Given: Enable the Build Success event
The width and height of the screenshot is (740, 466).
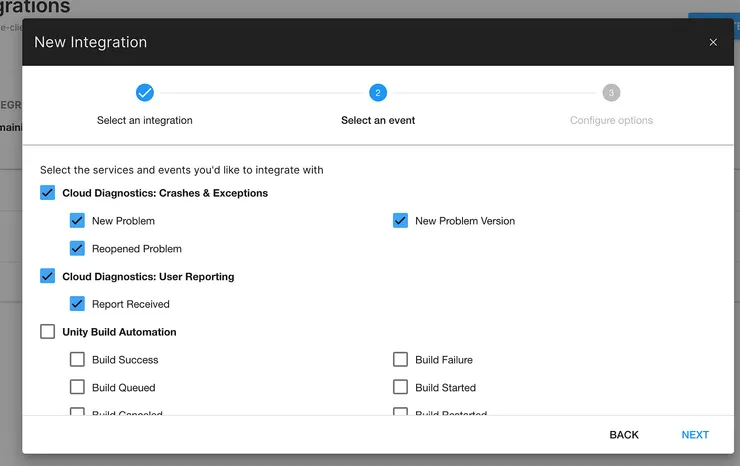Looking at the screenshot, I should tap(77, 360).
